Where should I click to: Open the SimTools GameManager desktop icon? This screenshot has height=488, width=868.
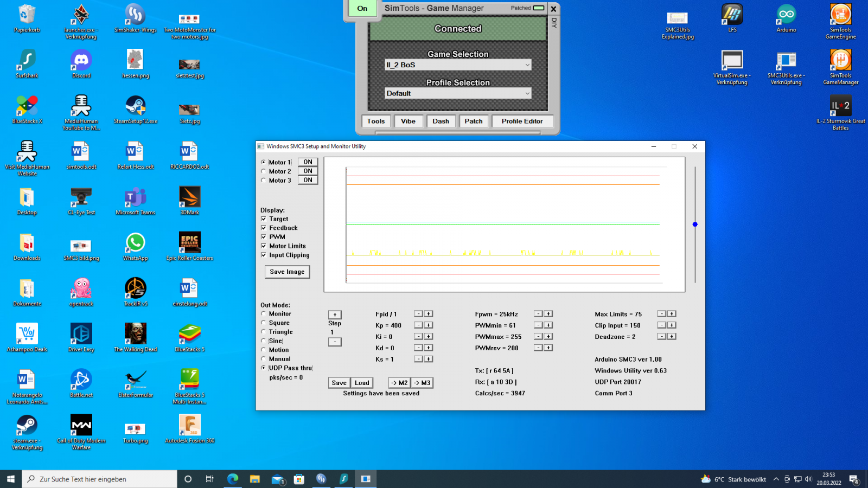point(840,67)
